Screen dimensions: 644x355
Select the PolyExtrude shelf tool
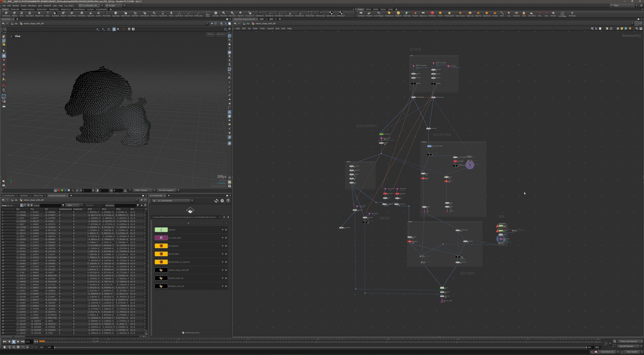coord(389,14)
